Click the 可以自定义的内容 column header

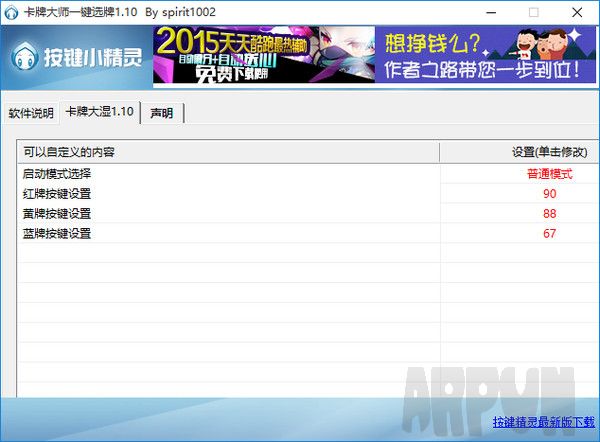pyautogui.click(x=228, y=152)
